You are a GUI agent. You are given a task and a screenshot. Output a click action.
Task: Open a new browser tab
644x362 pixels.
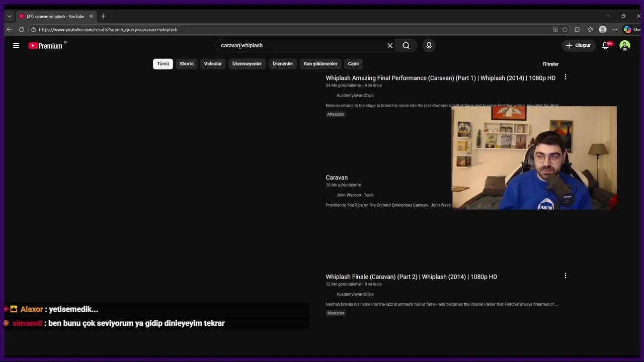click(x=103, y=16)
